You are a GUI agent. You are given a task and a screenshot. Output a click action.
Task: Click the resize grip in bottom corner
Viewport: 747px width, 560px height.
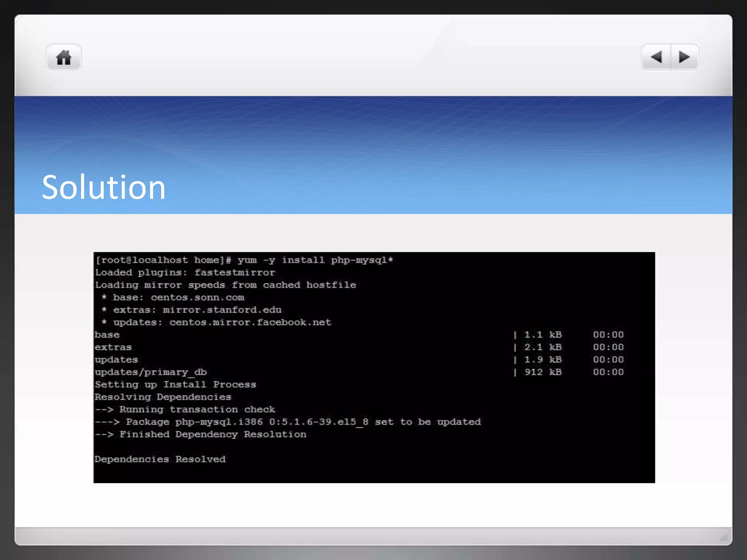click(724, 537)
